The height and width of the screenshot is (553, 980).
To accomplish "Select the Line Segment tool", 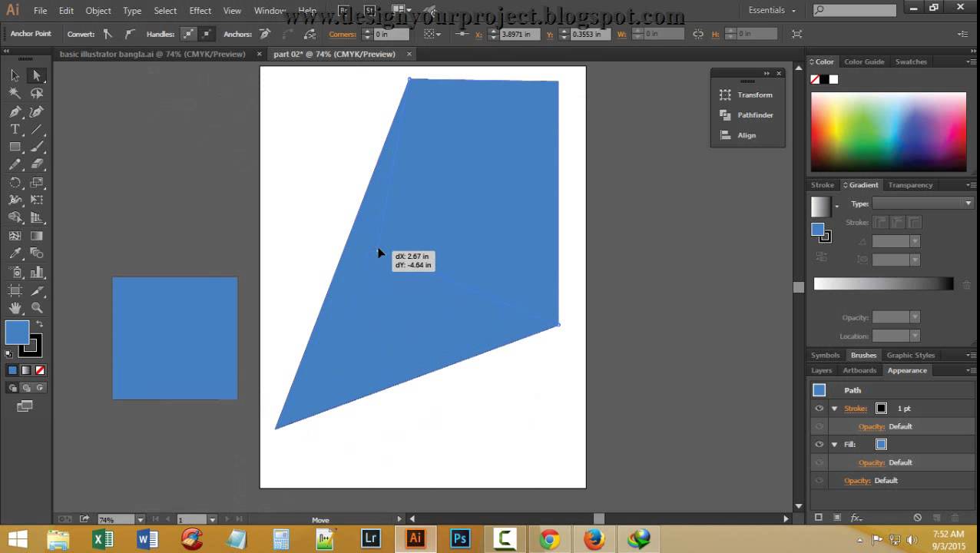I will click(36, 129).
